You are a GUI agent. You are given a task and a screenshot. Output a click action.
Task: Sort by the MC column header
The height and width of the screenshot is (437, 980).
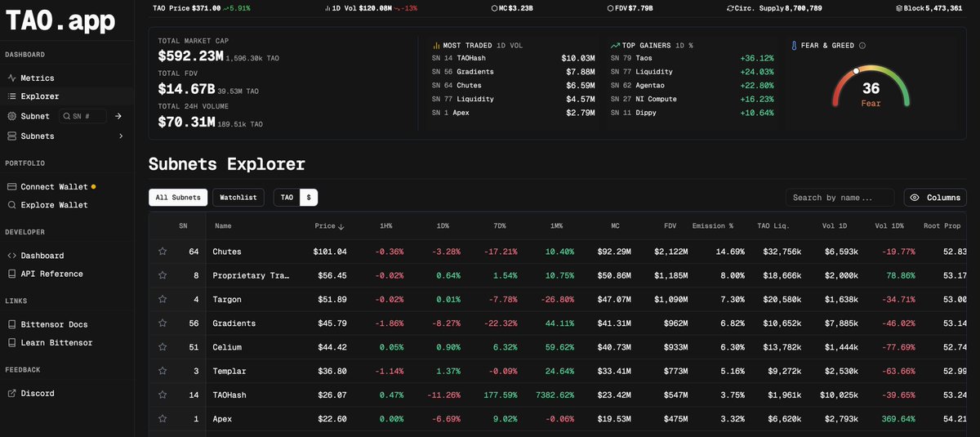[615, 226]
